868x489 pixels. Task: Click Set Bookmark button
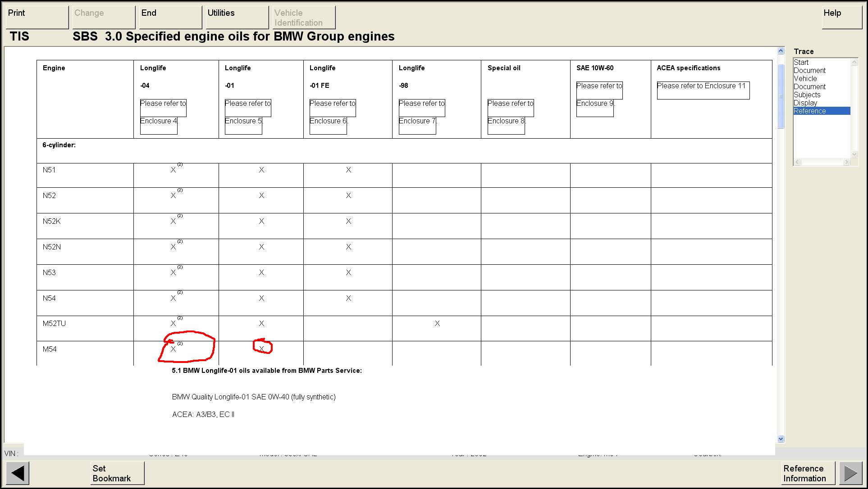[x=117, y=473]
